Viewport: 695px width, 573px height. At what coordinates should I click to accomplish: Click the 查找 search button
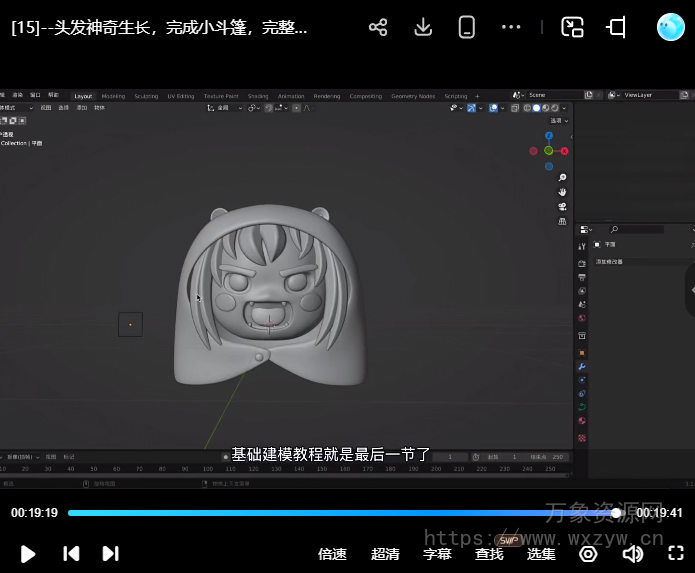(489, 554)
